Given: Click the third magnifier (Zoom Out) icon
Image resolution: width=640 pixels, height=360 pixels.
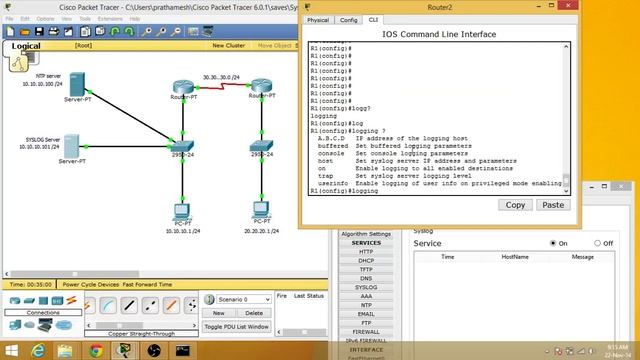Looking at the screenshot, I should click(176, 31).
